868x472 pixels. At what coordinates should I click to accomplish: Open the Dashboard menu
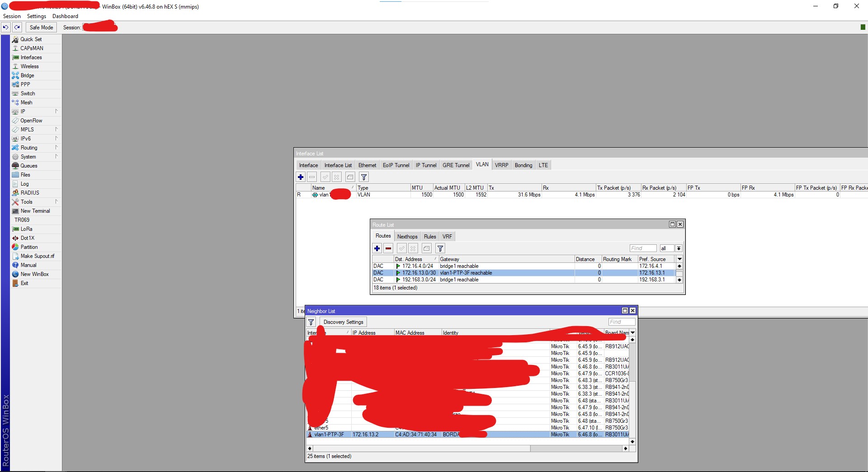[x=65, y=16]
